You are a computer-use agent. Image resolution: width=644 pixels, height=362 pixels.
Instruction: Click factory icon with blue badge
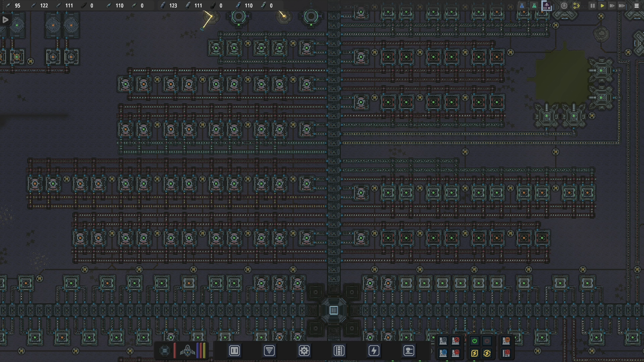coord(443,353)
